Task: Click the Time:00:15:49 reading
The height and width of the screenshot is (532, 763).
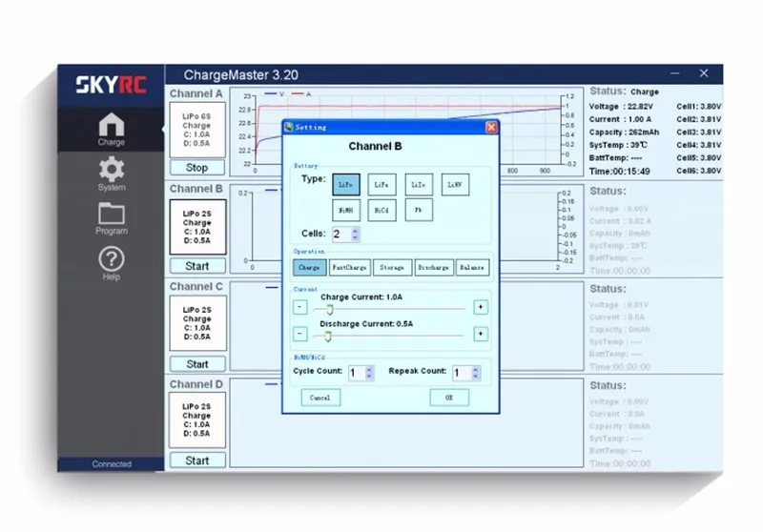Action: pyautogui.click(x=619, y=172)
